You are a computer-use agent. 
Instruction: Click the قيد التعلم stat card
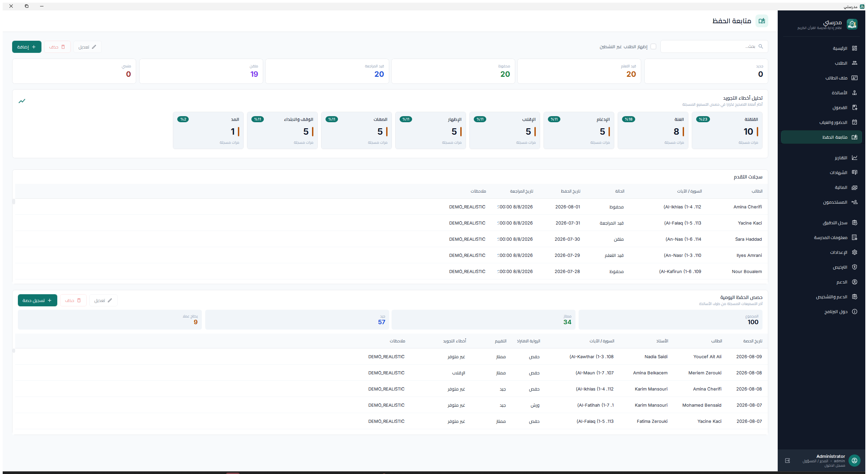pos(579,71)
